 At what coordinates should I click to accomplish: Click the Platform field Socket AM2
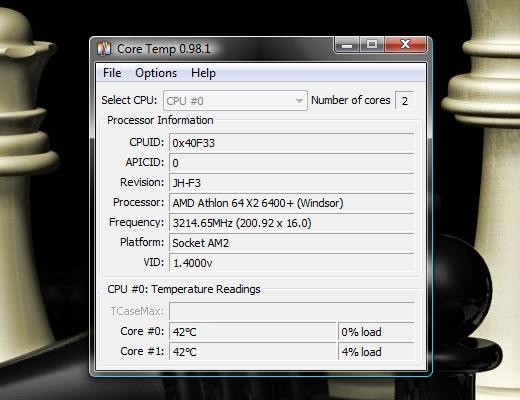292,243
